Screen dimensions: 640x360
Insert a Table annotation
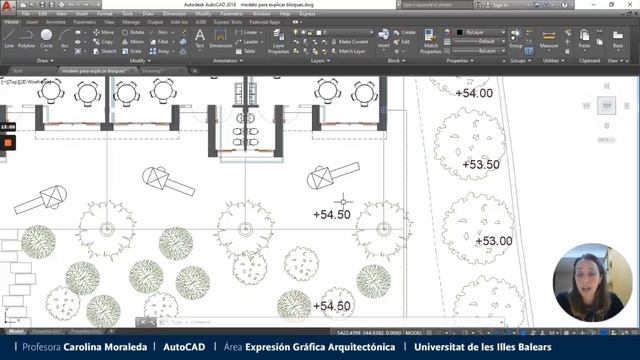coord(245,51)
